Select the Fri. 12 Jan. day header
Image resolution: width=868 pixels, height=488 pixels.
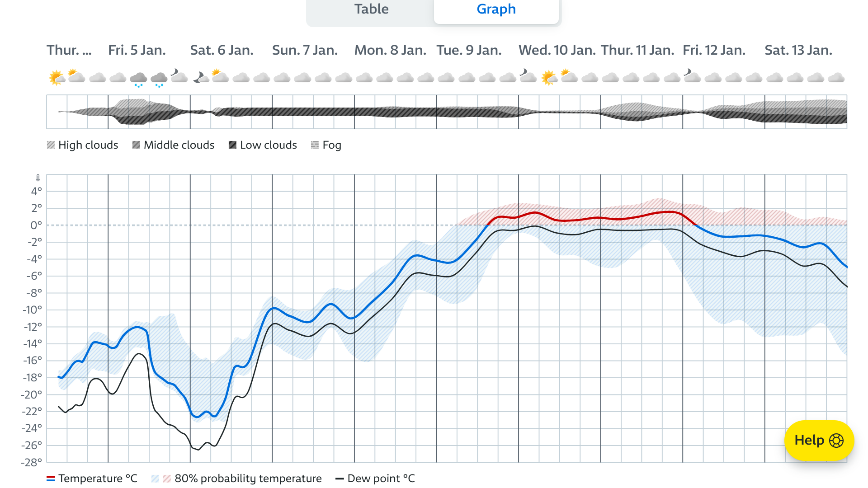click(x=714, y=50)
